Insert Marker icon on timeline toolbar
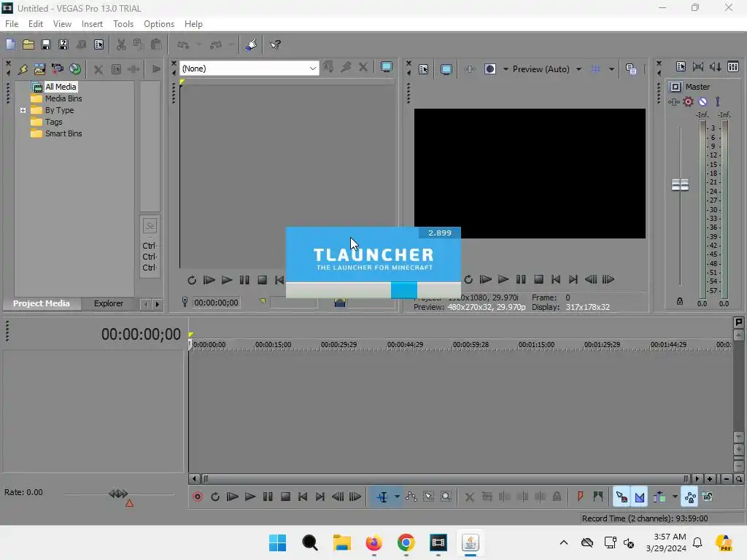This screenshot has width=747, height=560. [580, 497]
